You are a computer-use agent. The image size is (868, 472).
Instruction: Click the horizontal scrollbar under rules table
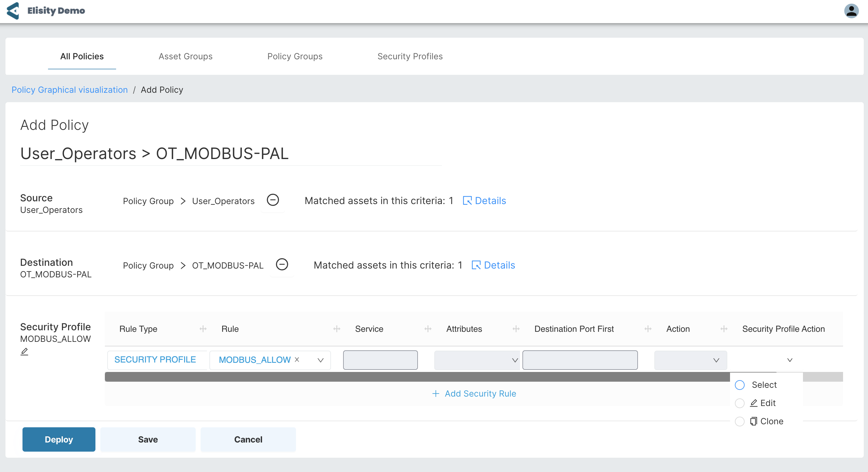point(417,377)
